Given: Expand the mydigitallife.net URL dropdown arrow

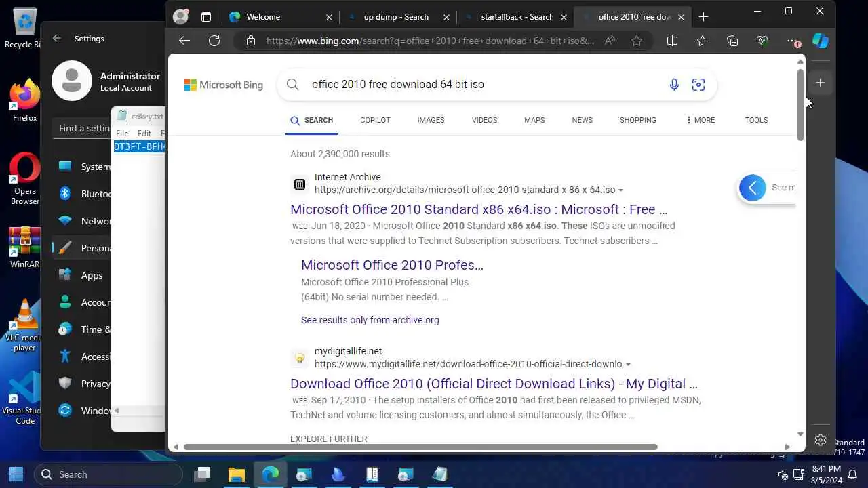Looking at the screenshot, I should tap(628, 365).
